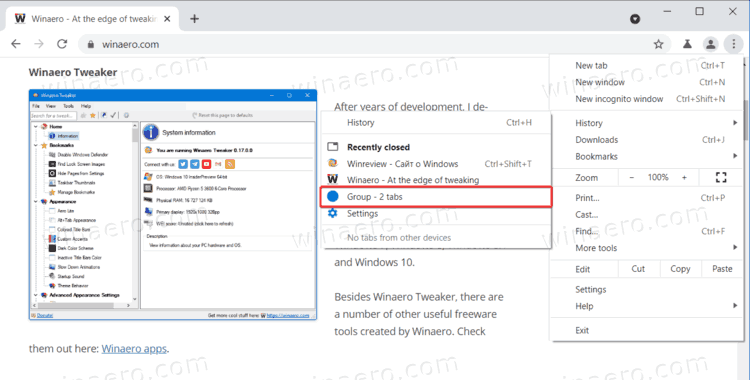750x380 pixels.
Task: Expand the History submenu arrow
Action: point(735,123)
